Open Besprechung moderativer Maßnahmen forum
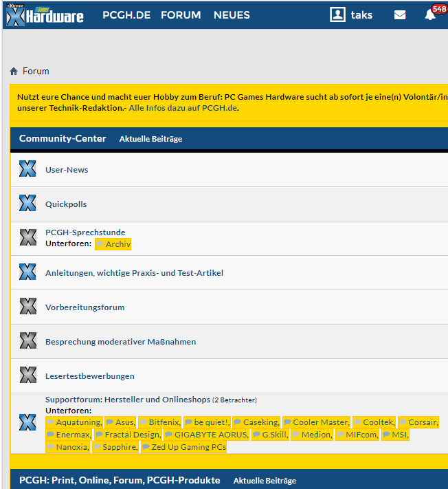Image resolution: width=448 pixels, height=489 pixels. point(120,342)
